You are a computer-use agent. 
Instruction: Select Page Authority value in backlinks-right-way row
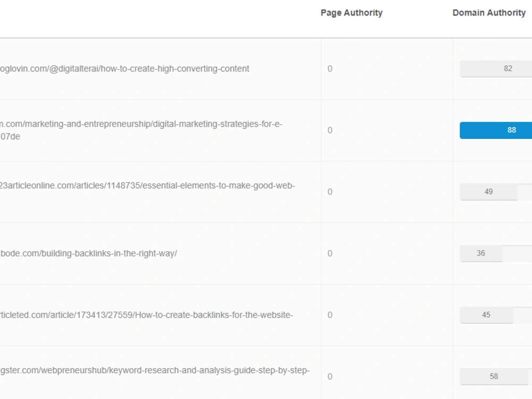tap(330, 253)
